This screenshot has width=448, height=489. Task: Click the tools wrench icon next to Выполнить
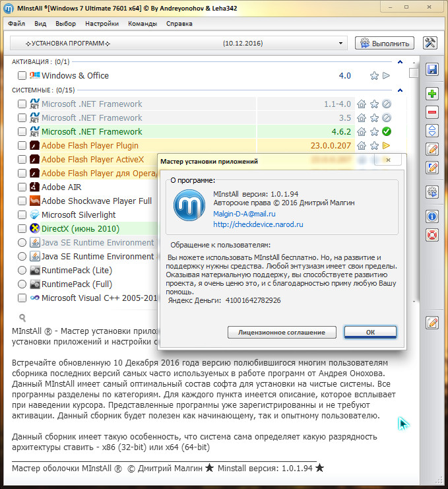pos(430,43)
